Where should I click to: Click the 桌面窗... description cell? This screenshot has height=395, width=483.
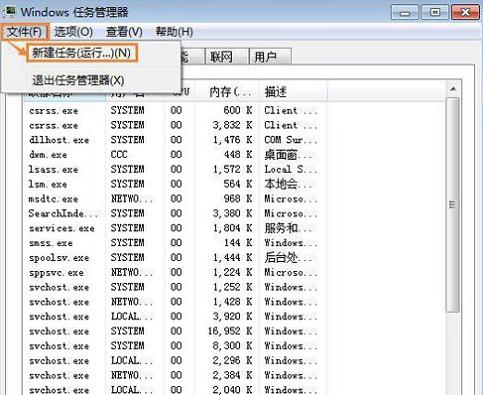tap(288, 155)
